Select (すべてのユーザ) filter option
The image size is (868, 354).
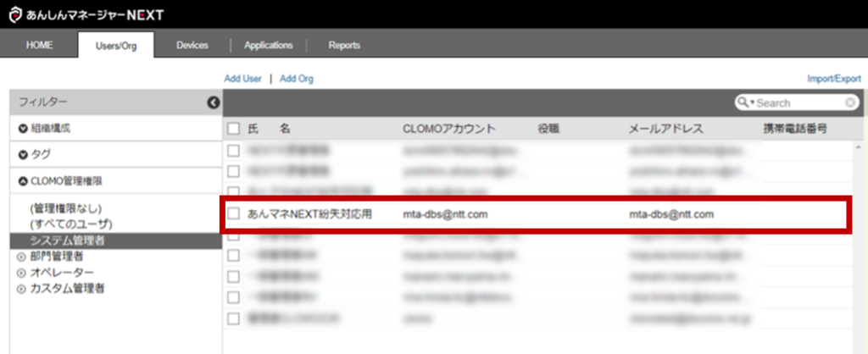pyautogui.click(x=70, y=224)
